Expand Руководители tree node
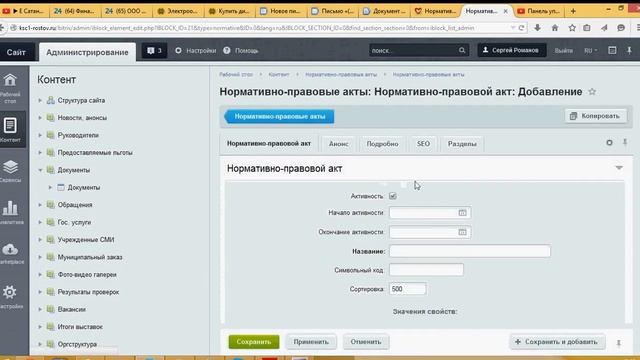The height and width of the screenshot is (360, 640). (40, 135)
